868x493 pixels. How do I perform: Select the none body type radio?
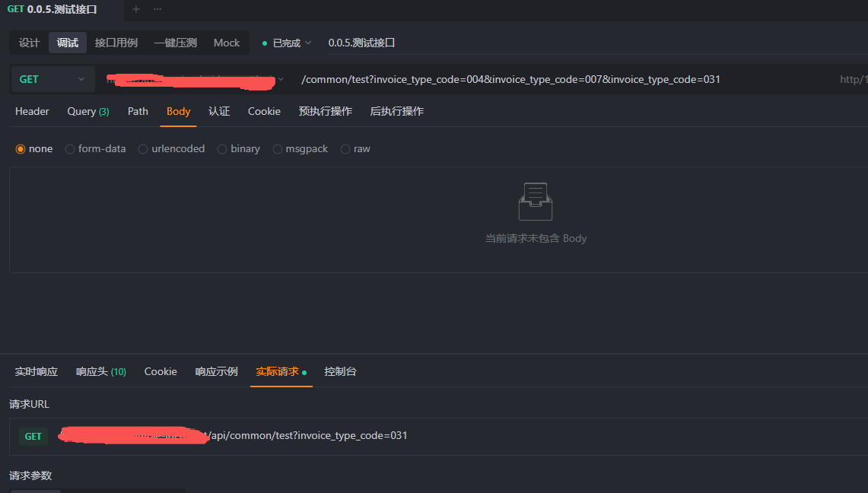[21, 148]
